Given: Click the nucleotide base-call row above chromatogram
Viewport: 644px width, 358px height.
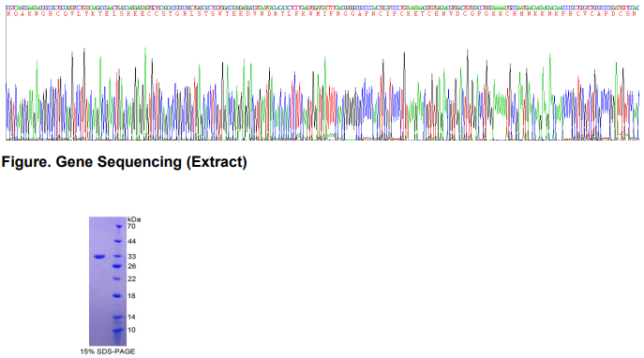Looking at the screenshot, I should click(x=322, y=7).
